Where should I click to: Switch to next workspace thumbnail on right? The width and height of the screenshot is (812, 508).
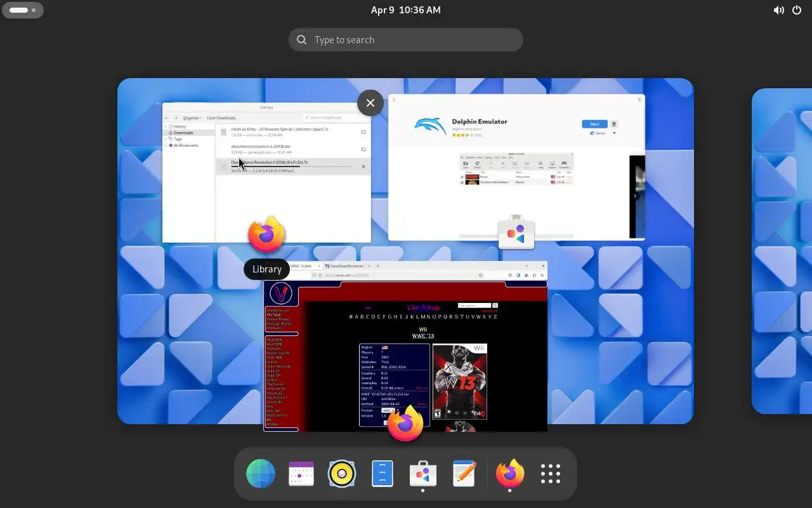coord(782,251)
